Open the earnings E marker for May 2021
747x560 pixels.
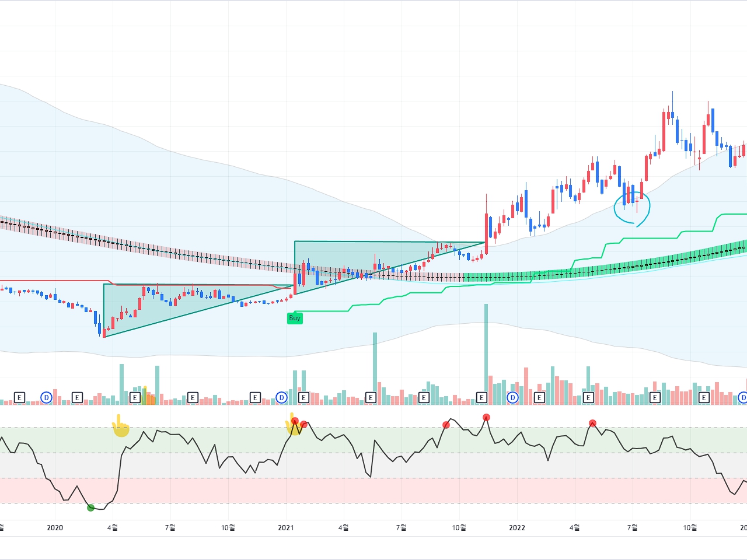[x=371, y=398]
